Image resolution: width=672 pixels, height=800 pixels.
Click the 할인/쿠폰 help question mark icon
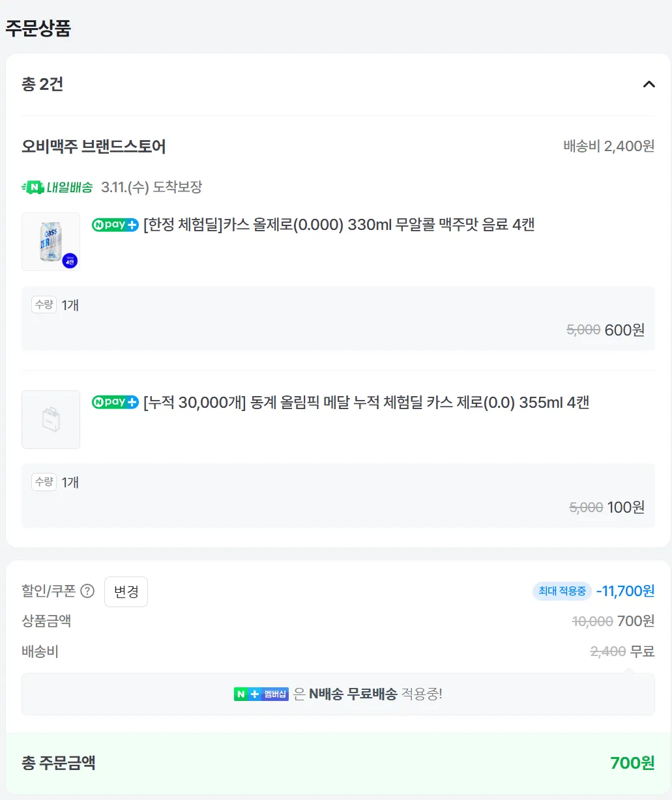coord(87,591)
